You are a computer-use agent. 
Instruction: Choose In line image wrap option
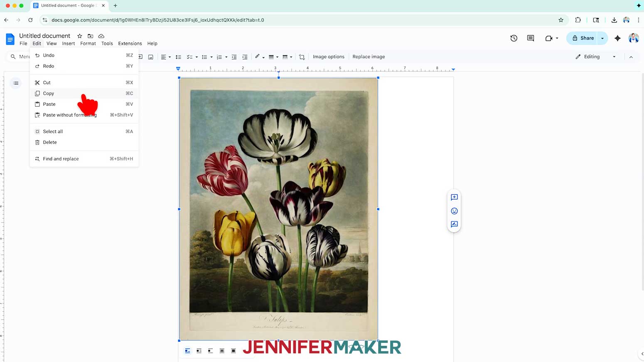point(187,351)
